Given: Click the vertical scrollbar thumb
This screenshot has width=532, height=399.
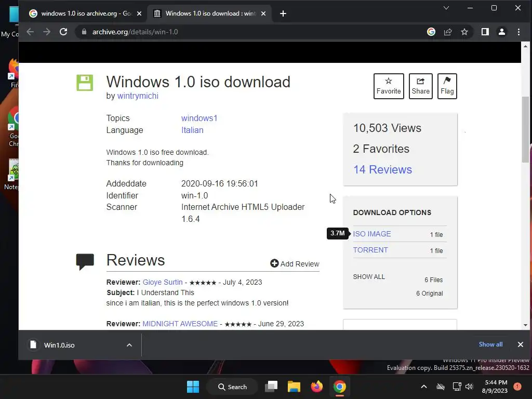Looking at the screenshot, I should pyautogui.click(x=526, y=129).
